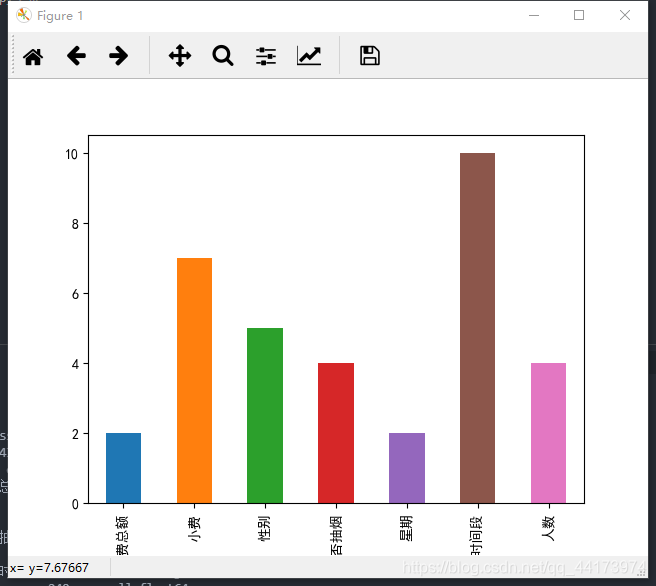The height and width of the screenshot is (586, 656).
Task: Activate the zoom-to-rectangle magnifier tool
Action: click(x=223, y=56)
